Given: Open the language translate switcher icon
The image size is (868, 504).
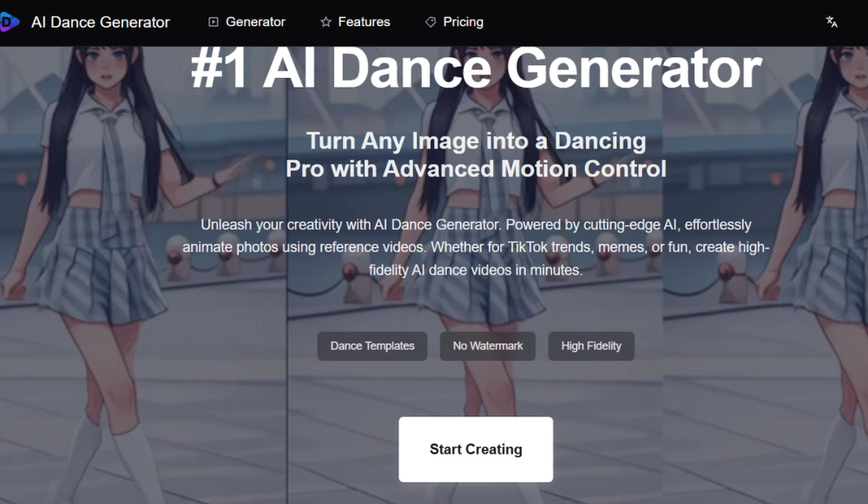Looking at the screenshot, I should tap(832, 23).
